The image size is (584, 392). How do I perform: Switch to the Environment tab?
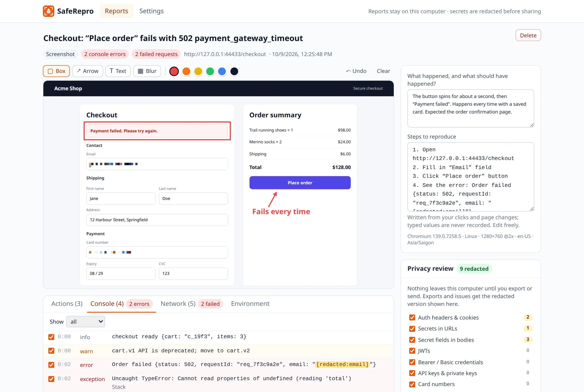point(250,304)
